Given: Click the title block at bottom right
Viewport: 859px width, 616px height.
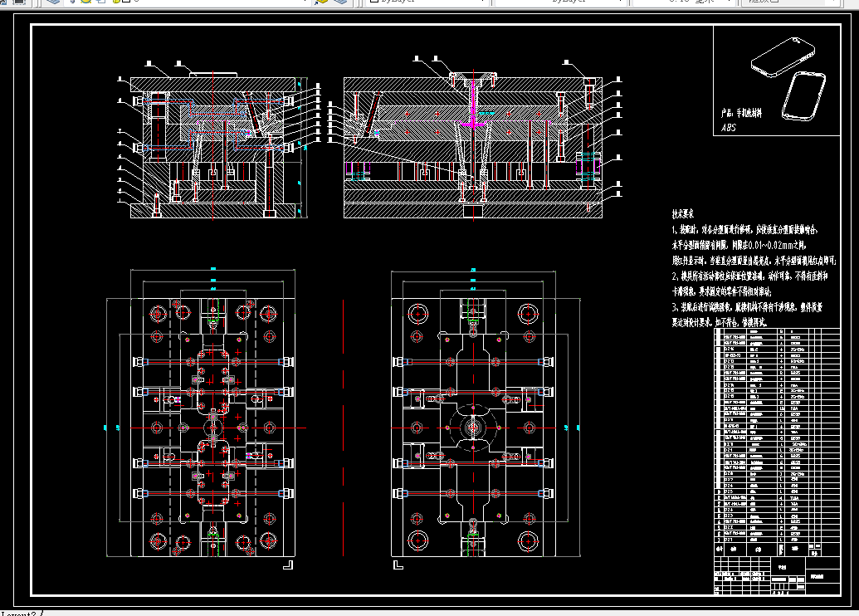Looking at the screenshot, I should (777, 575).
